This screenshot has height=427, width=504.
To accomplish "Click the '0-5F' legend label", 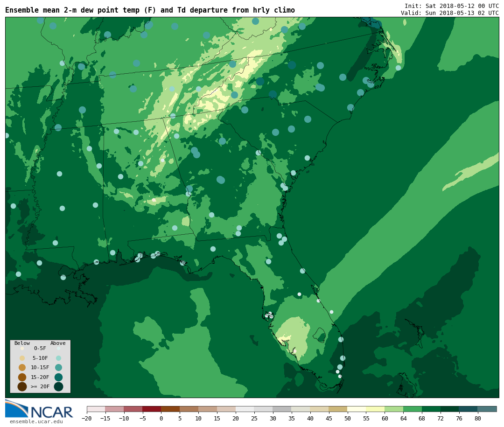I will pyautogui.click(x=40, y=348).
